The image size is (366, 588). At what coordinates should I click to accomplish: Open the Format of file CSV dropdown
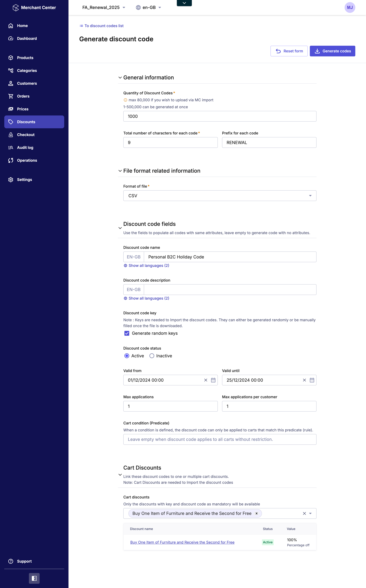[x=220, y=196]
